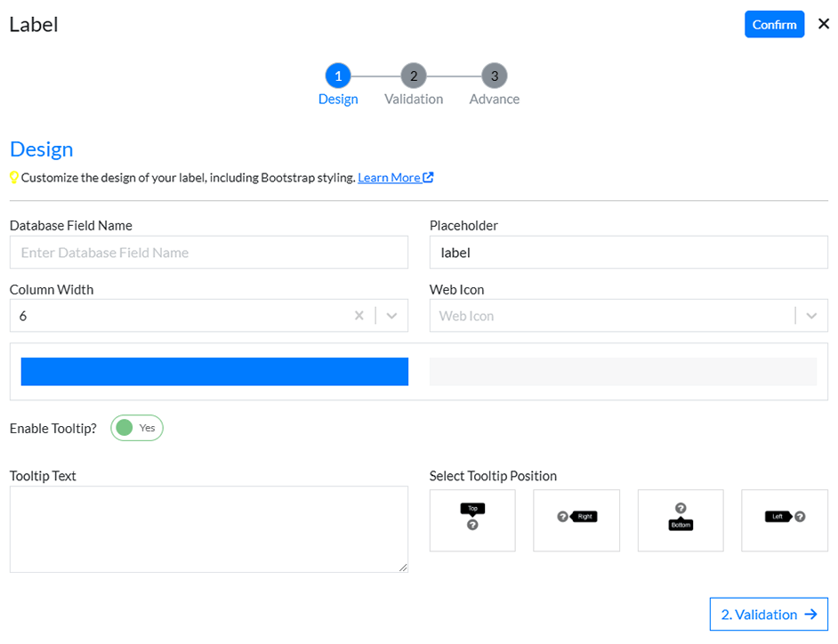Close the Label dialog with X

click(824, 24)
